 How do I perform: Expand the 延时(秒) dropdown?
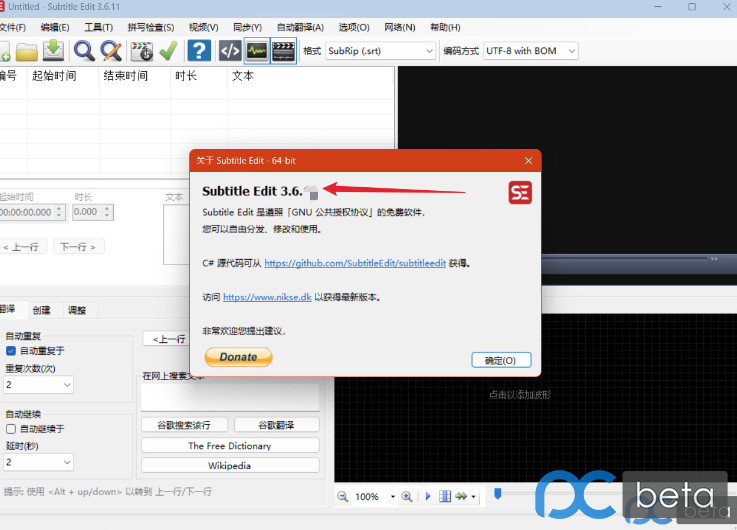point(39,462)
